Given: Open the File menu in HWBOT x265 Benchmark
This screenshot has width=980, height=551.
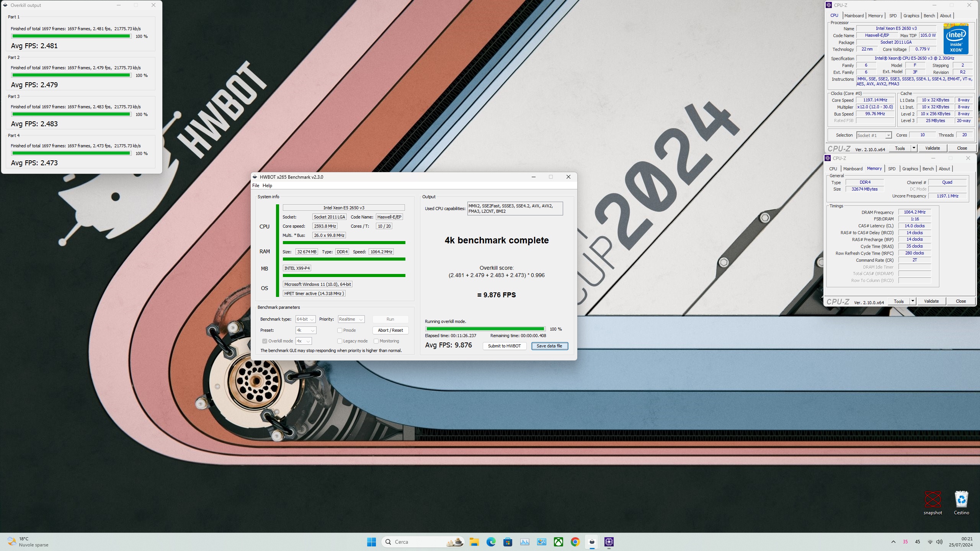Looking at the screenshot, I should (x=256, y=186).
